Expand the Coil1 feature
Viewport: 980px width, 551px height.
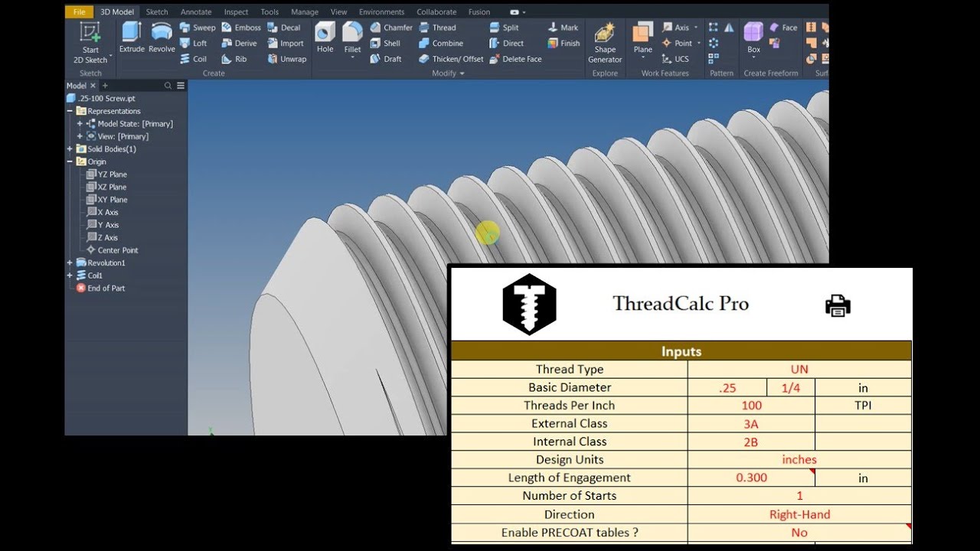pos(70,275)
